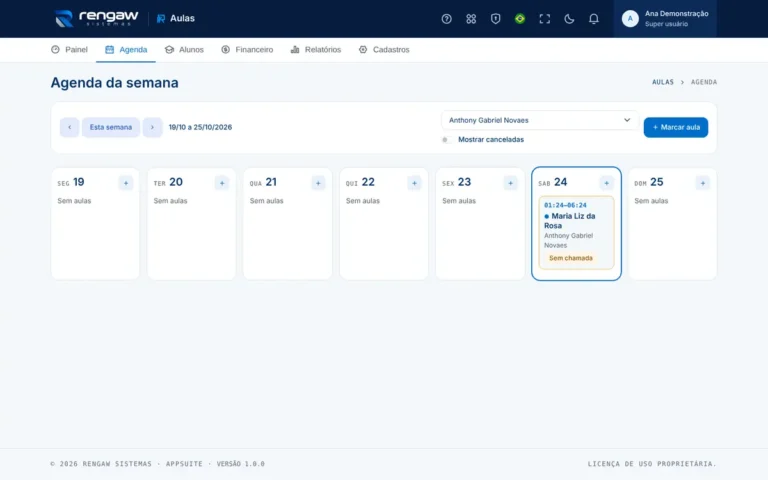Image resolution: width=768 pixels, height=480 pixels.
Task: Open Ana Demonstração user menu
Action: click(x=665, y=19)
